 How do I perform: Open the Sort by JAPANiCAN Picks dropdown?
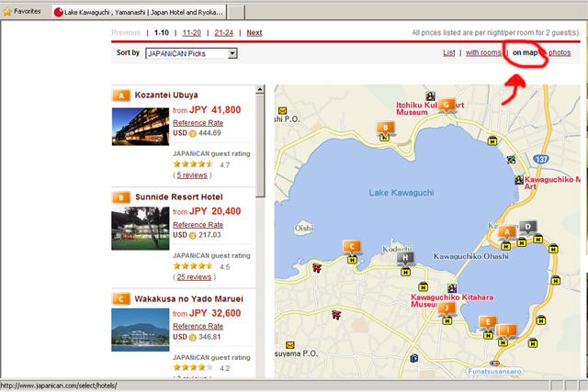coord(191,53)
